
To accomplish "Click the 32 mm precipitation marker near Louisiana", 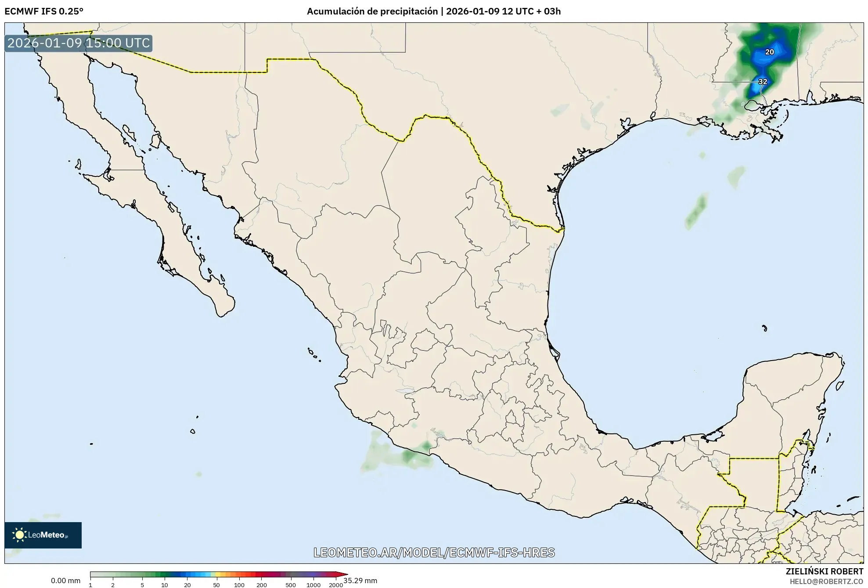I will click(763, 82).
